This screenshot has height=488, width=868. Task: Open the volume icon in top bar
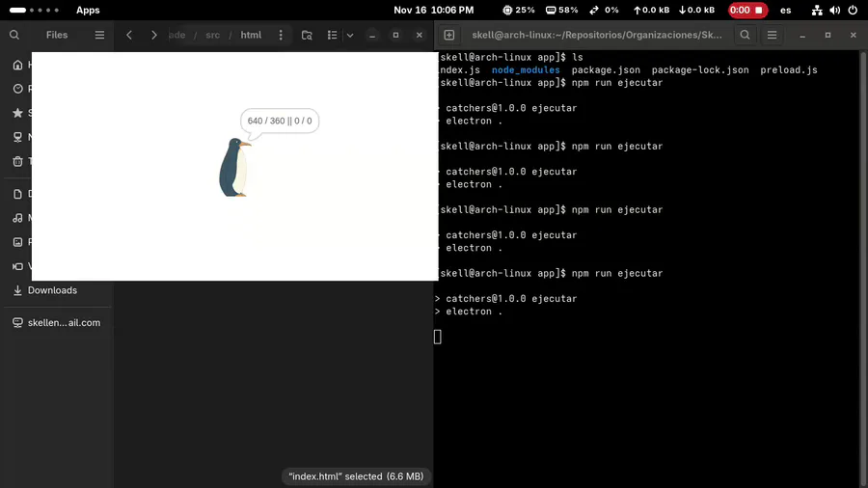[835, 10]
